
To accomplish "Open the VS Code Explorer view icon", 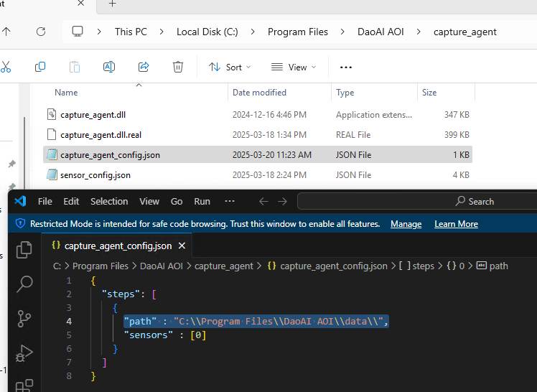I will pos(24,250).
